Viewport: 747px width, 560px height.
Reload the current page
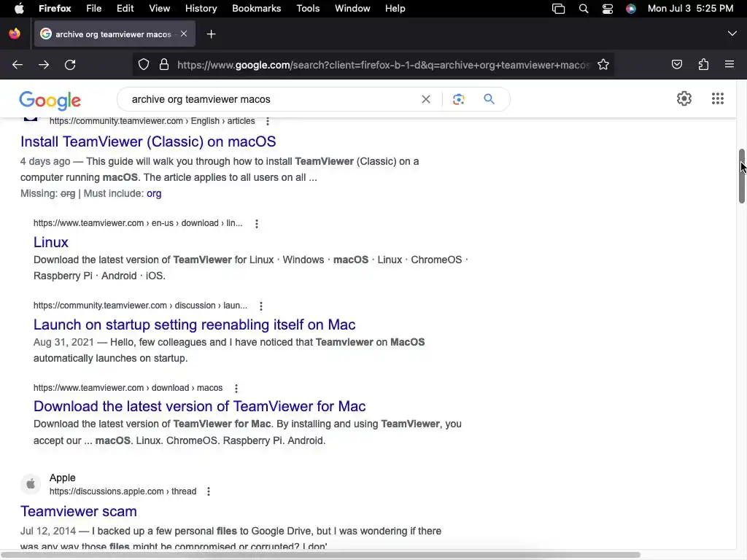tap(70, 65)
